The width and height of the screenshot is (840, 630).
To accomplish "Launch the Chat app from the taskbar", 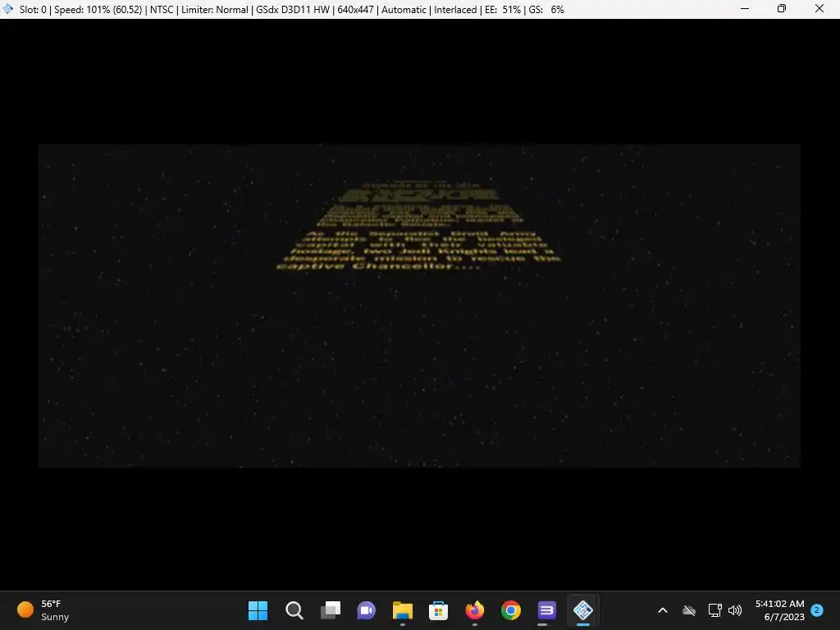I will (367, 610).
